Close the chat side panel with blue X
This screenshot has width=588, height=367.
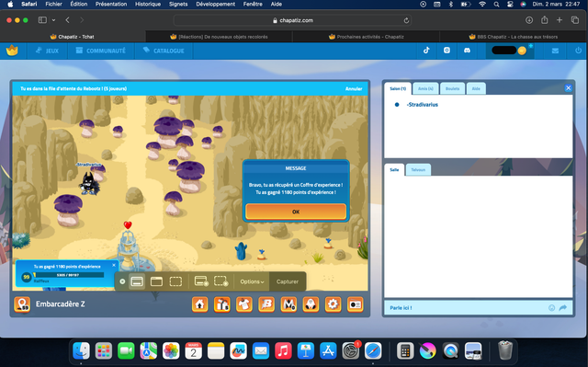568,88
